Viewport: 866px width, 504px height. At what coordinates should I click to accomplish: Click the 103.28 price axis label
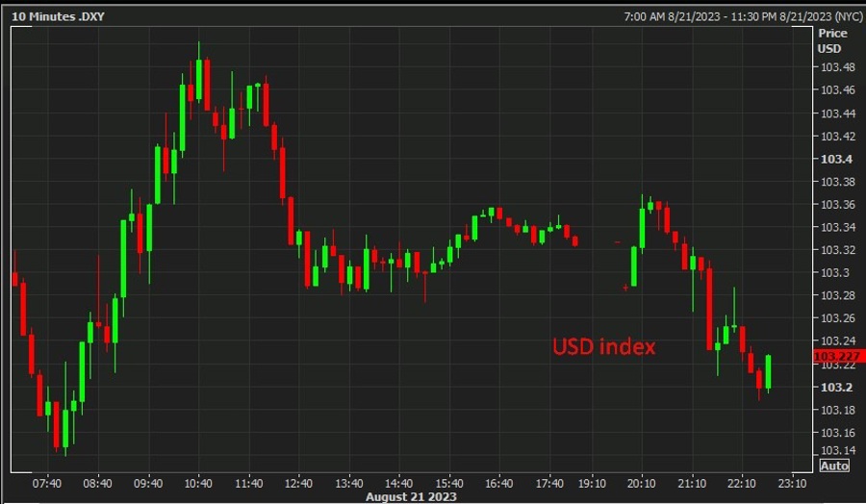(x=837, y=295)
